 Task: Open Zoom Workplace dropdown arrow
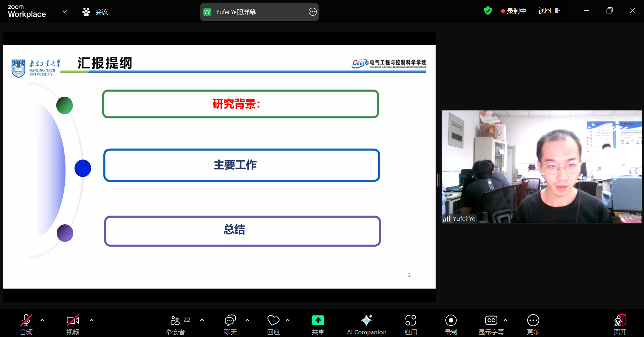click(x=65, y=12)
